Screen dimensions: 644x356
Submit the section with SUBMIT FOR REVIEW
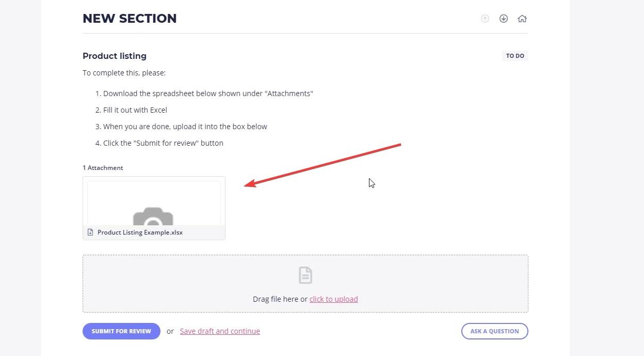click(x=121, y=331)
